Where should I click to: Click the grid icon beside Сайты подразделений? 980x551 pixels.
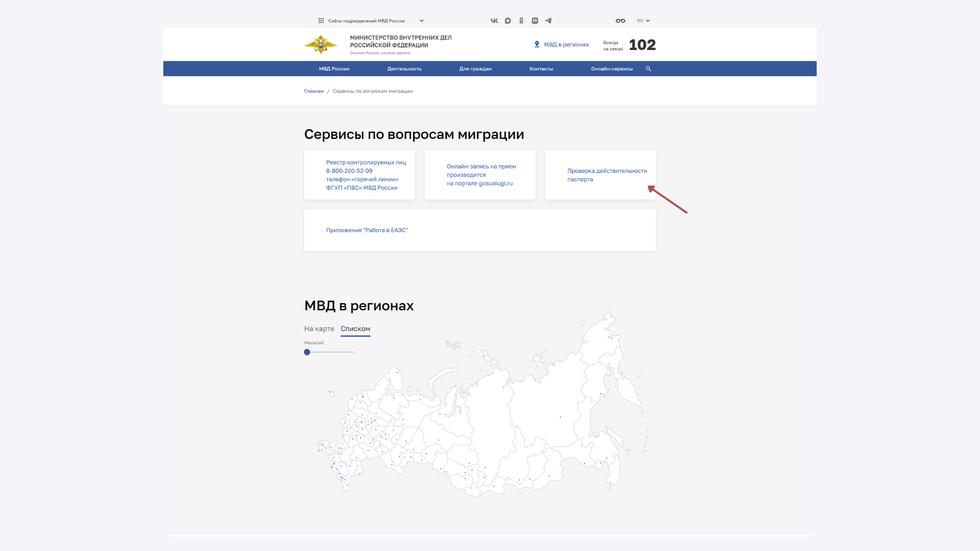click(x=321, y=21)
